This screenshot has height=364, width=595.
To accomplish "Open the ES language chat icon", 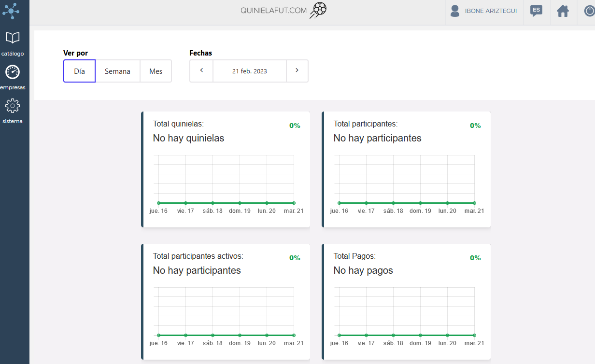I will coord(536,11).
